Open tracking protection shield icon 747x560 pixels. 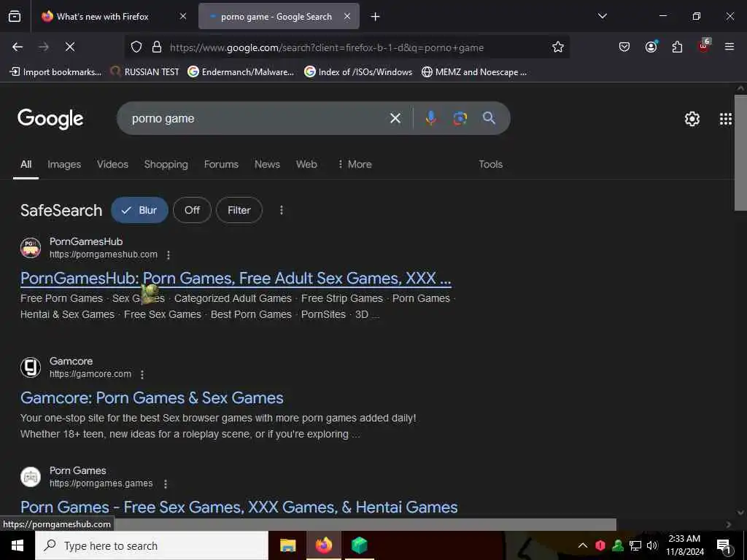pyautogui.click(x=136, y=47)
